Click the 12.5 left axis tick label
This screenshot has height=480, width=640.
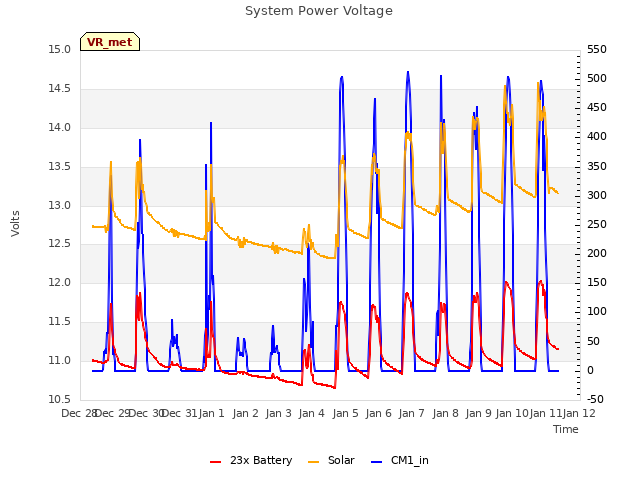coord(60,244)
